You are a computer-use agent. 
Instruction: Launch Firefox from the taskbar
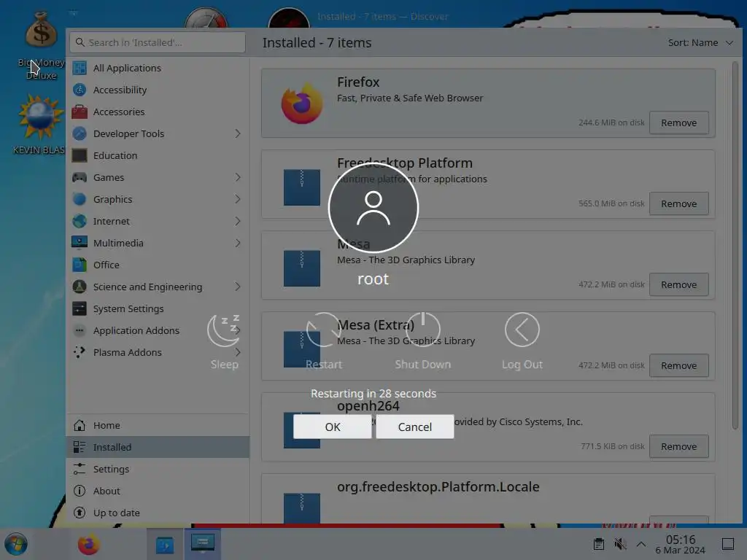pyautogui.click(x=88, y=544)
